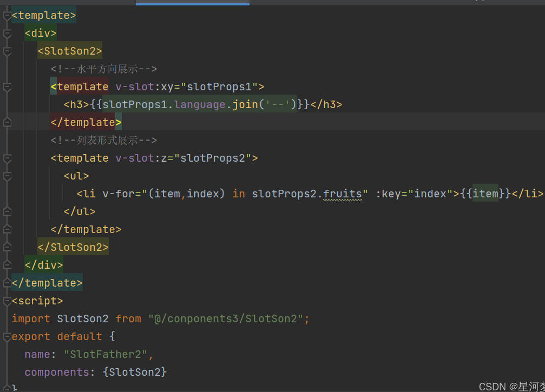545x392 pixels.
Task: Click the join method call
Action: 245,105
